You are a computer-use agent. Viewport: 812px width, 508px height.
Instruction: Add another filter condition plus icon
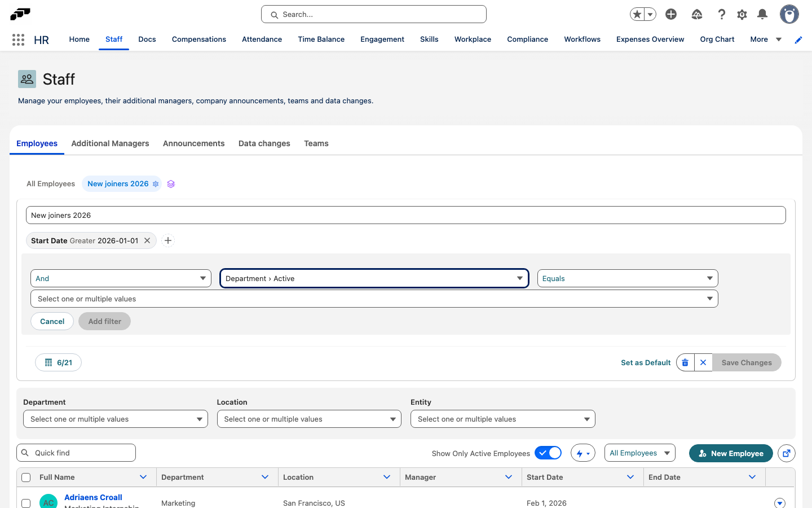point(168,240)
